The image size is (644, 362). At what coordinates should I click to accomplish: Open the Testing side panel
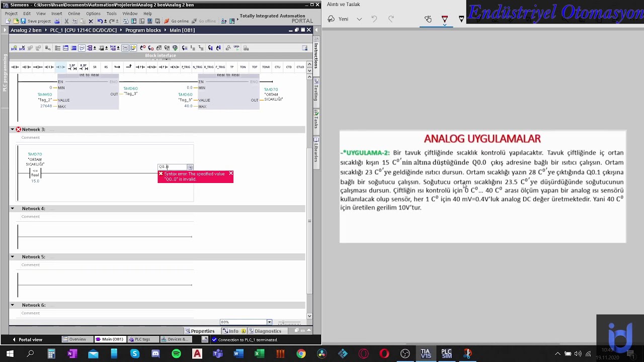tap(316, 90)
